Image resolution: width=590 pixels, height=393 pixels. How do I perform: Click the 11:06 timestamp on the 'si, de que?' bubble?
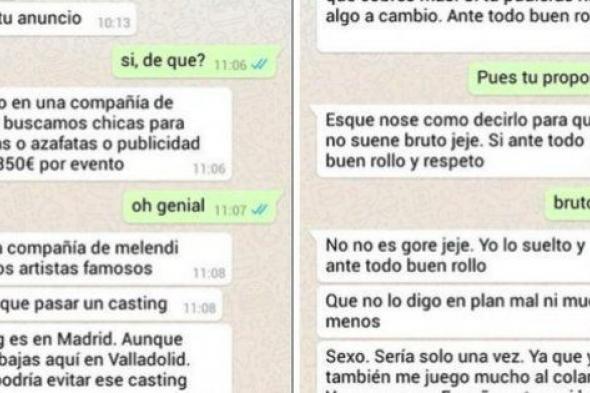click(x=230, y=65)
